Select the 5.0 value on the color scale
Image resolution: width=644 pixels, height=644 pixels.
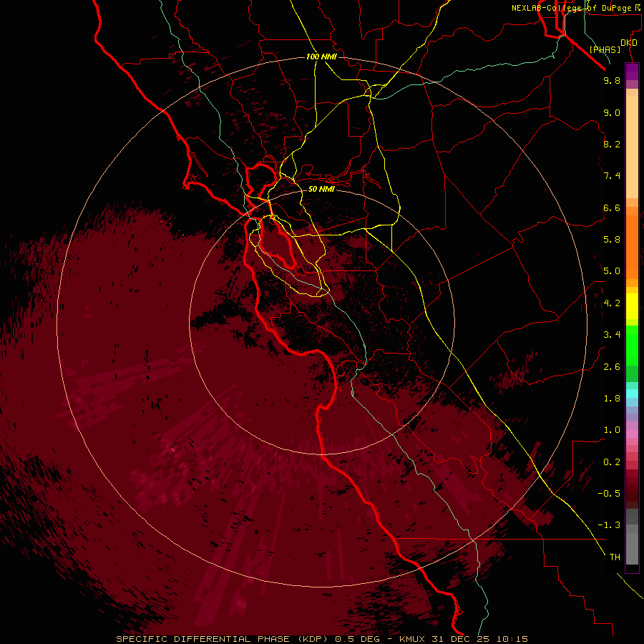[612, 271]
